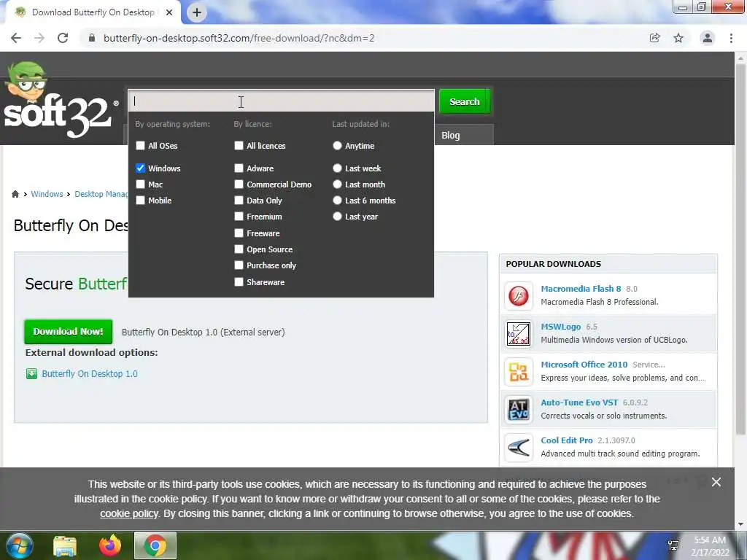Check the Adware checkbox
The width and height of the screenshot is (747, 560).
pyautogui.click(x=239, y=168)
